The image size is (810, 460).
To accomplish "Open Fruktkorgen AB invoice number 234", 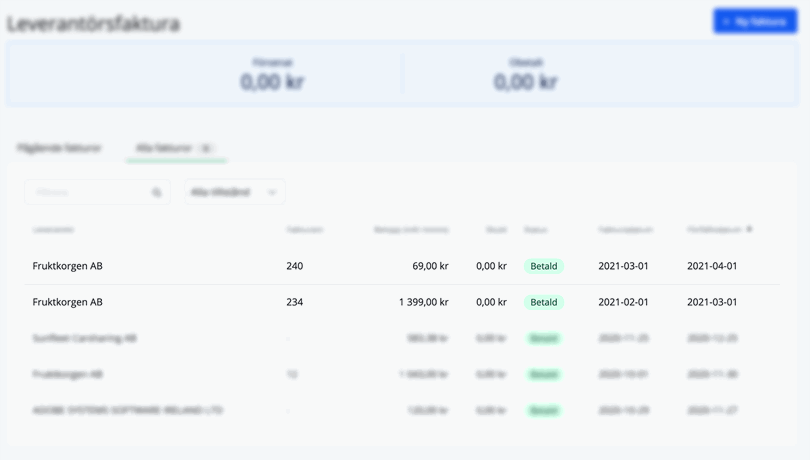I will 67,302.
